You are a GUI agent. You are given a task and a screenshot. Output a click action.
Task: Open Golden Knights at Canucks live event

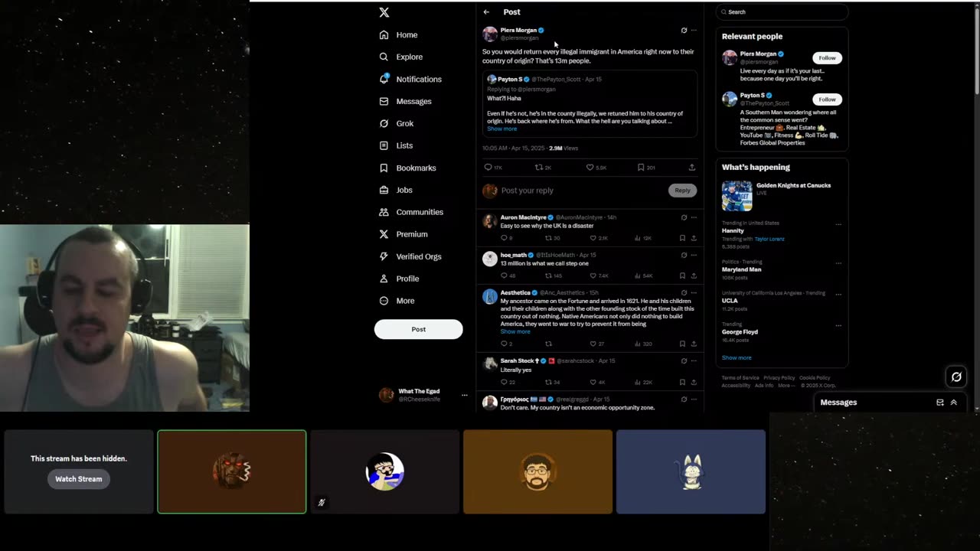click(x=782, y=196)
